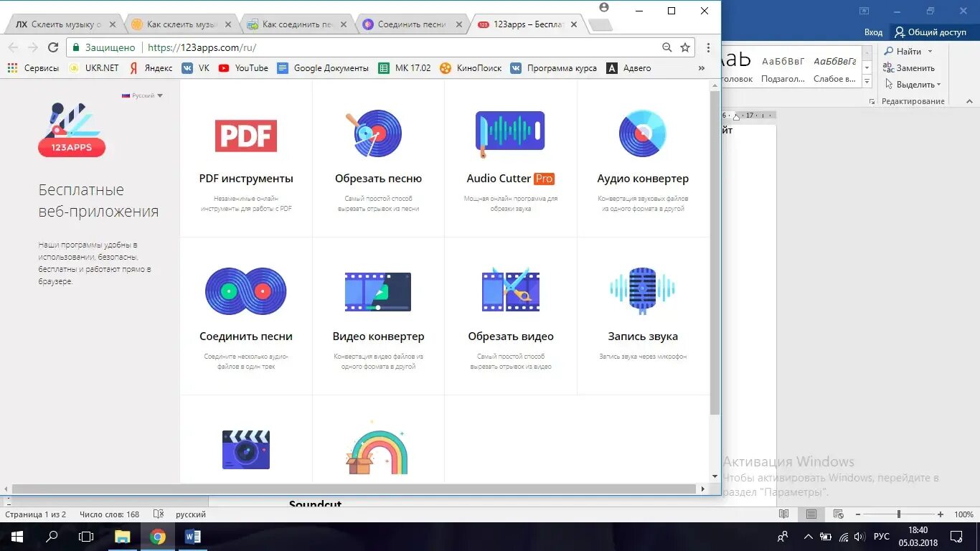980x551 pixels.
Task: Open File Explorer from the taskbar
Action: pyautogui.click(x=123, y=537)
